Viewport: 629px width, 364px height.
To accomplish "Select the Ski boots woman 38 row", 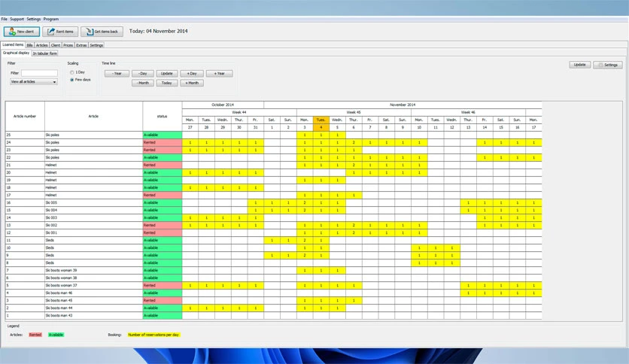I will (274, 278).
